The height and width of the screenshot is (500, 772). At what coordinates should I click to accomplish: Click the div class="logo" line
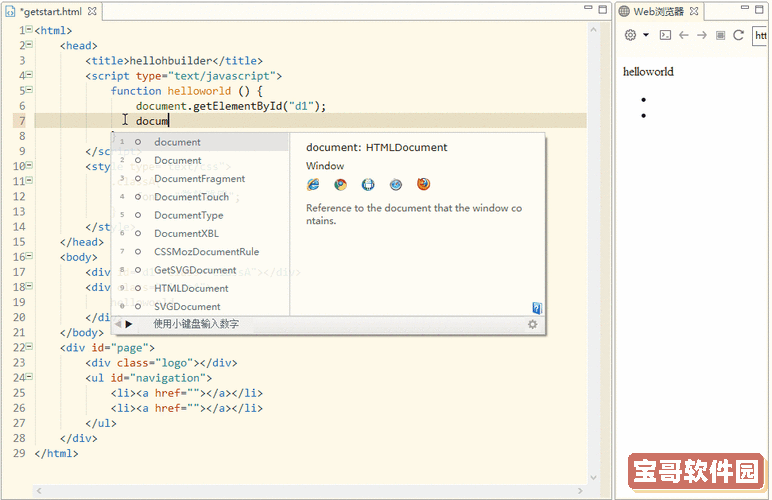click(161, 363)
